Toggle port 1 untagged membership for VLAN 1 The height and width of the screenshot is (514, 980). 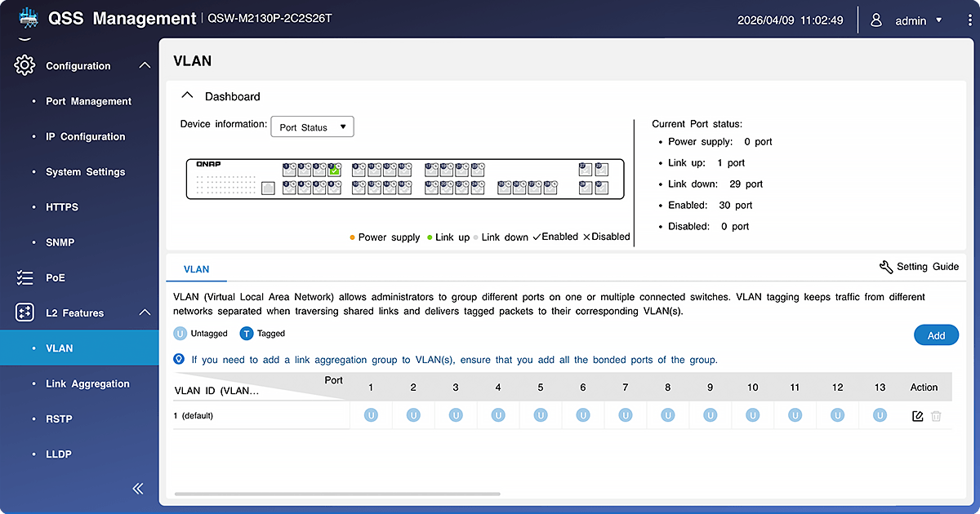pos(371,415)
